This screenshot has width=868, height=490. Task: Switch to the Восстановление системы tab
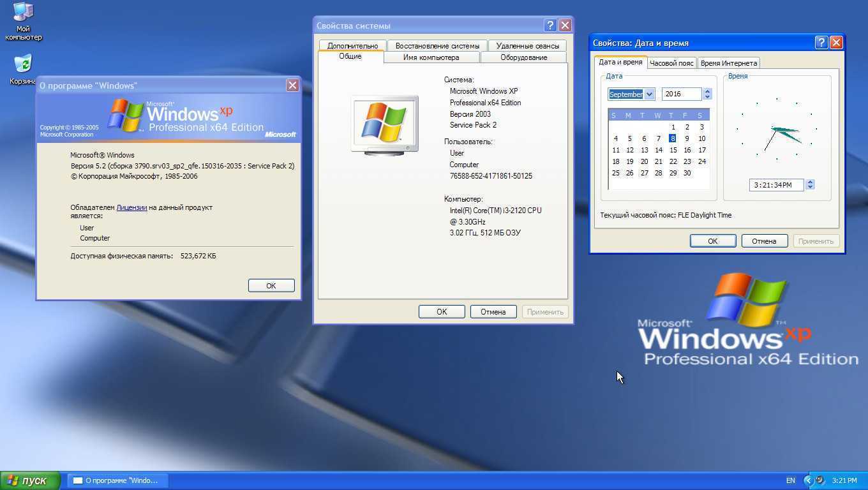point(437,46)
